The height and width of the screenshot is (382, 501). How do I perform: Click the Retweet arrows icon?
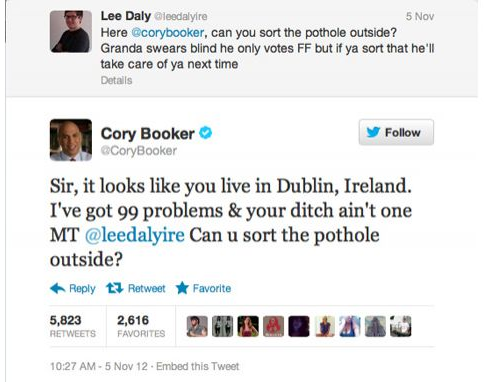pos(115,288)
